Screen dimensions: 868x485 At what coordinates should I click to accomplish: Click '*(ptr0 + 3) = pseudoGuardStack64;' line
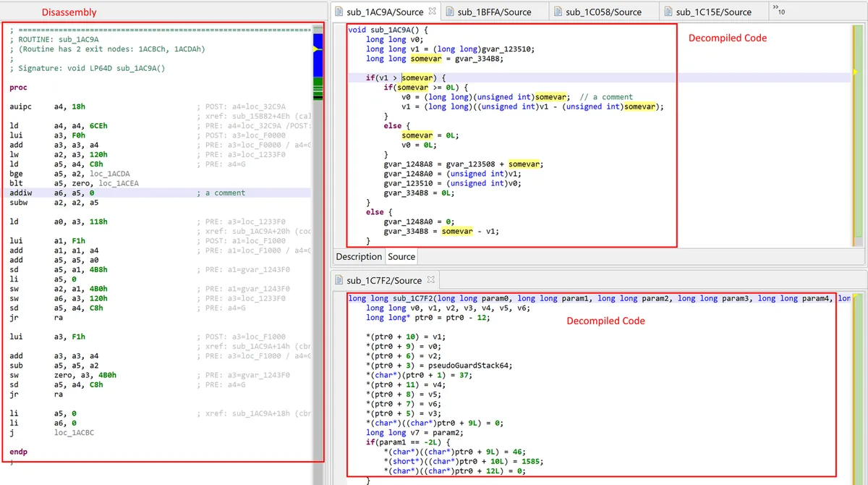pyautogui.click(x=439, y=365)
